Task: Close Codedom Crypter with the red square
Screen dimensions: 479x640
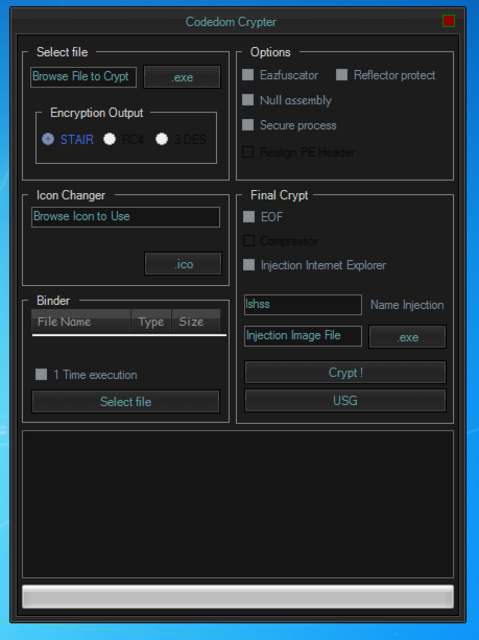Action: tap(448, 21)
